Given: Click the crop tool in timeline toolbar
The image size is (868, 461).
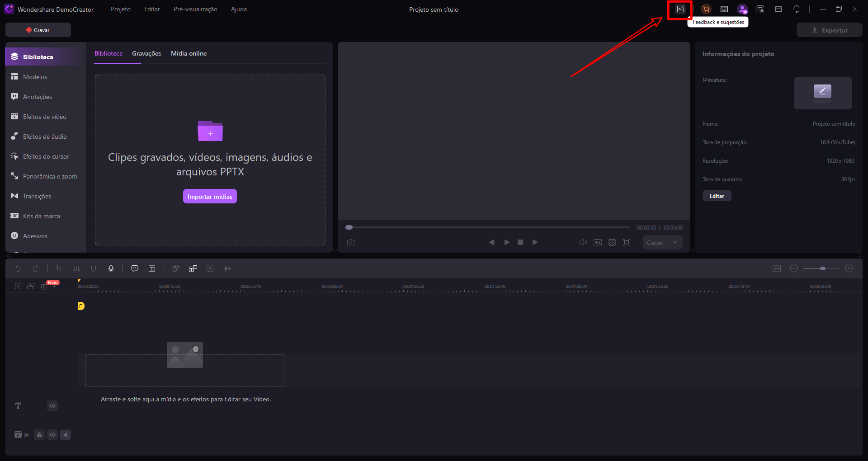Looking at the screenshot, I should click(59, 268).
